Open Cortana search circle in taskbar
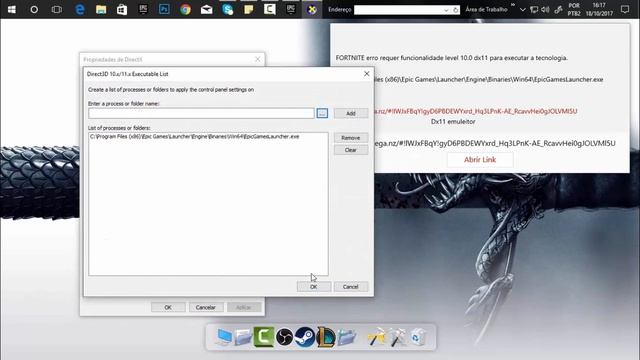 click(34, 9)
